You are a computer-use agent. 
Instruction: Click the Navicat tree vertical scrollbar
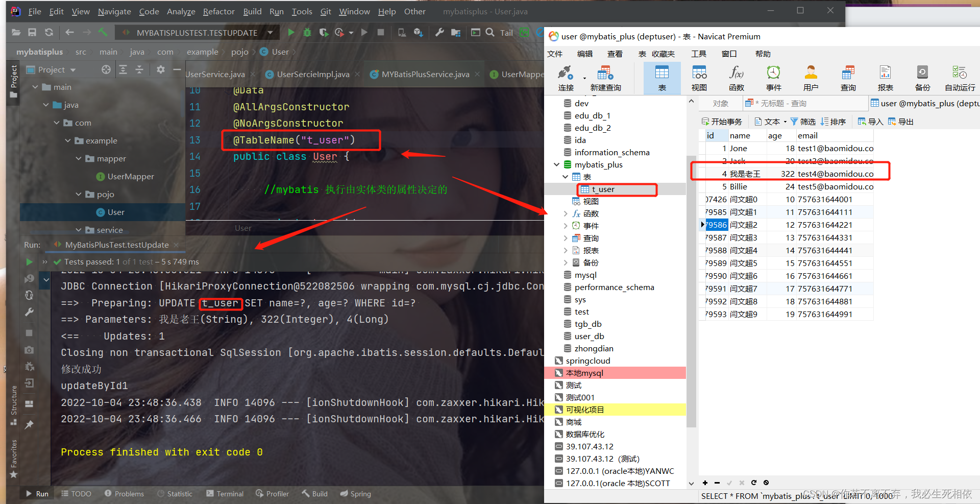pos(691,291)
